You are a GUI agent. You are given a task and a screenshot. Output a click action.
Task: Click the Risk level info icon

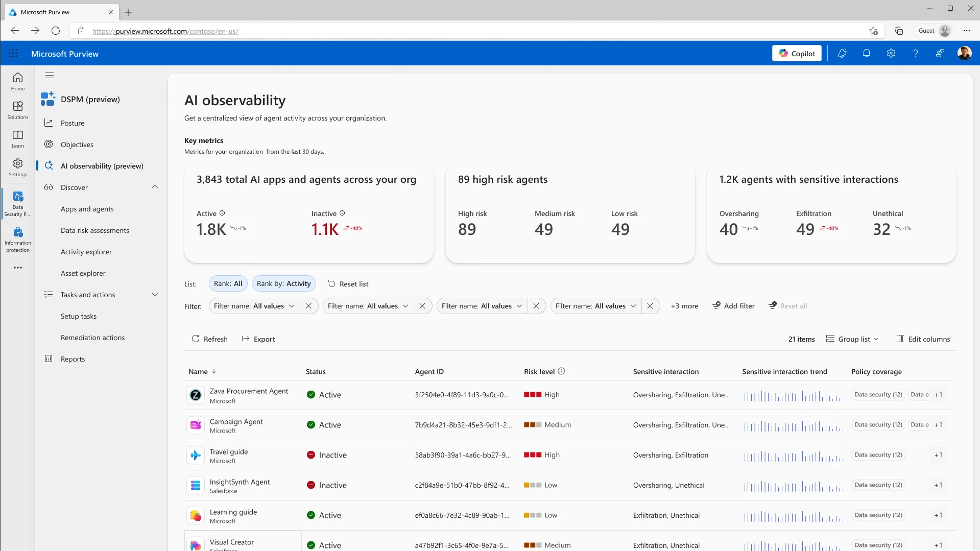(x=561, y=371)
